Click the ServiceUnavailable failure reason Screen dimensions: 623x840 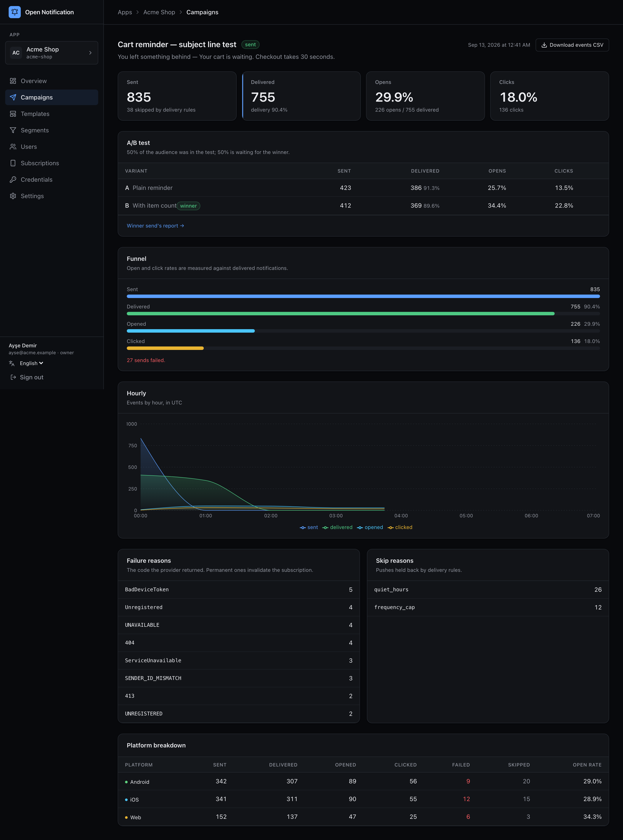(x=153, y=660)
